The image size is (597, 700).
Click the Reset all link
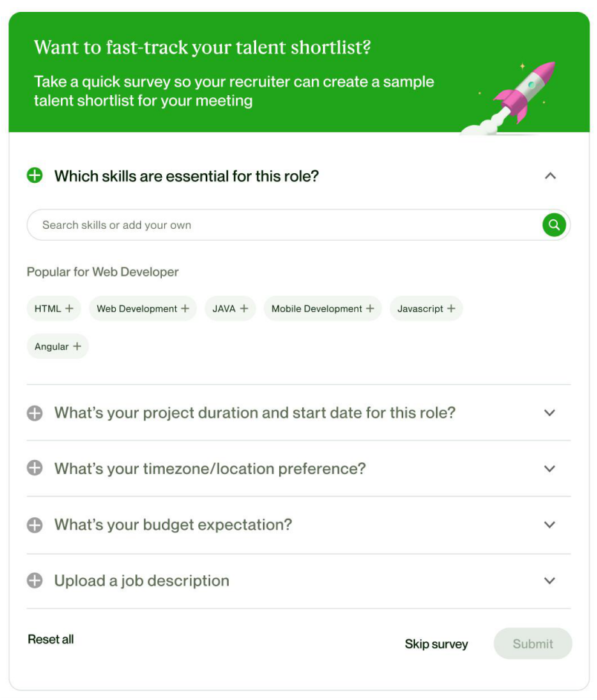[51, 639]
